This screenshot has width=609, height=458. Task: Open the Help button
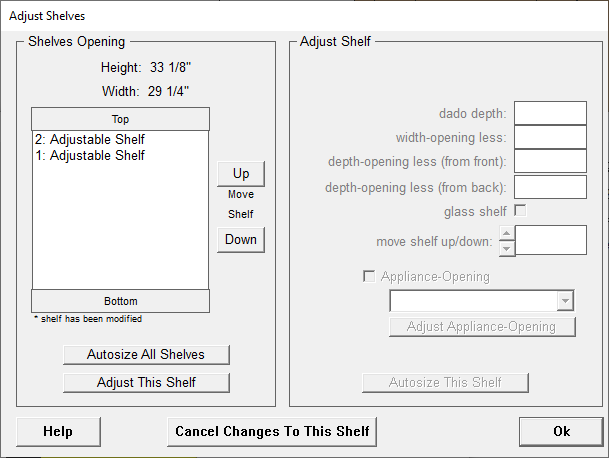(x=58, y=431)
